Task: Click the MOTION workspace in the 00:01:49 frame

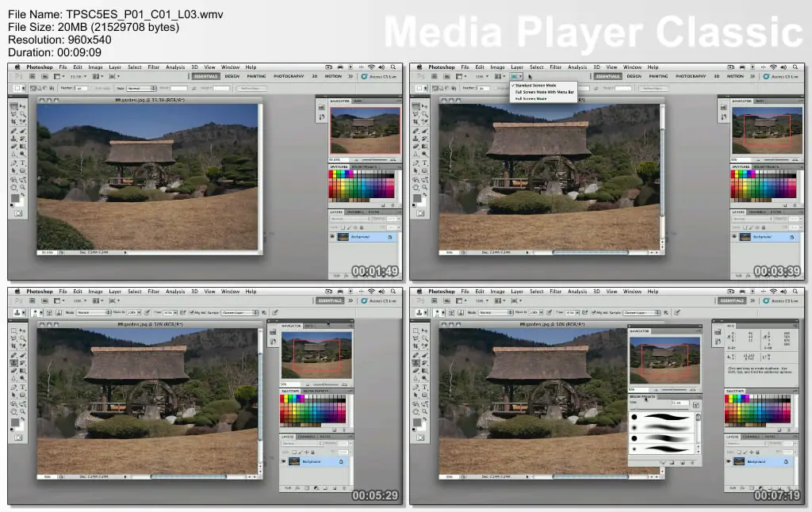Action: click(333, 76)
